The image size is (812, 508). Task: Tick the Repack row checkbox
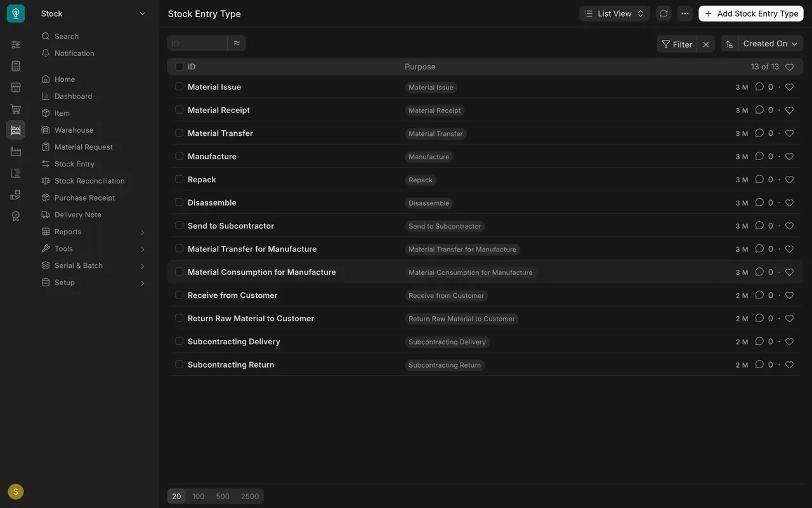[x=179, y=179]
